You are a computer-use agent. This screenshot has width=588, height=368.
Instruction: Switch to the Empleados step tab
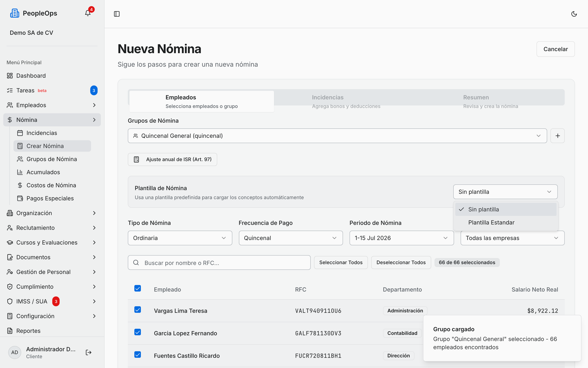point(202,101)
